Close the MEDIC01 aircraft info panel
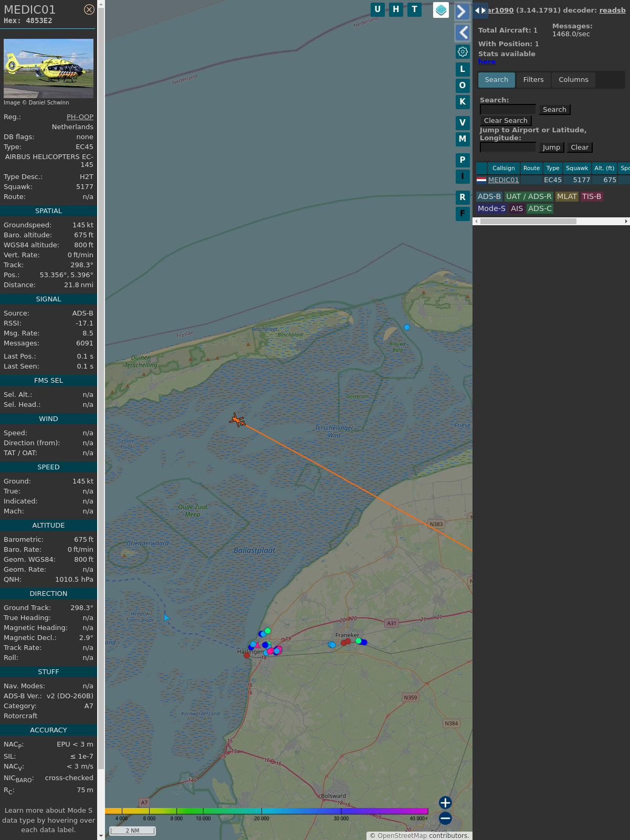Viewport: 630px width, 840px height. coord(89,9)
